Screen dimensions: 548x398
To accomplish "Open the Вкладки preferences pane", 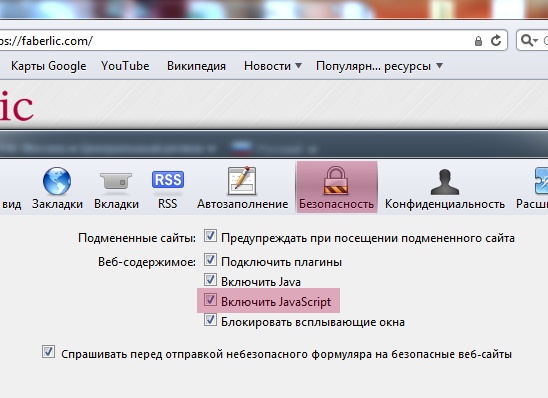I will (x=116, y=189).
